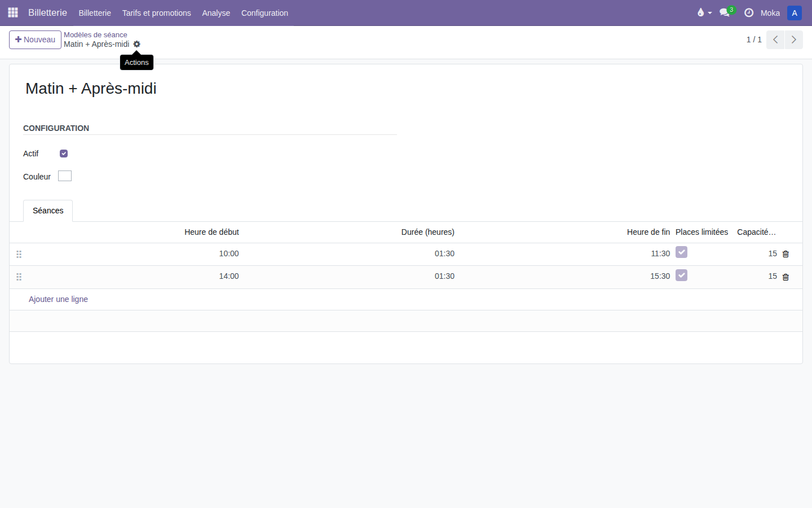The width and height of the screenshot is (812, 508).
Task: Click end time 11:30 cell
Action: 660,253
